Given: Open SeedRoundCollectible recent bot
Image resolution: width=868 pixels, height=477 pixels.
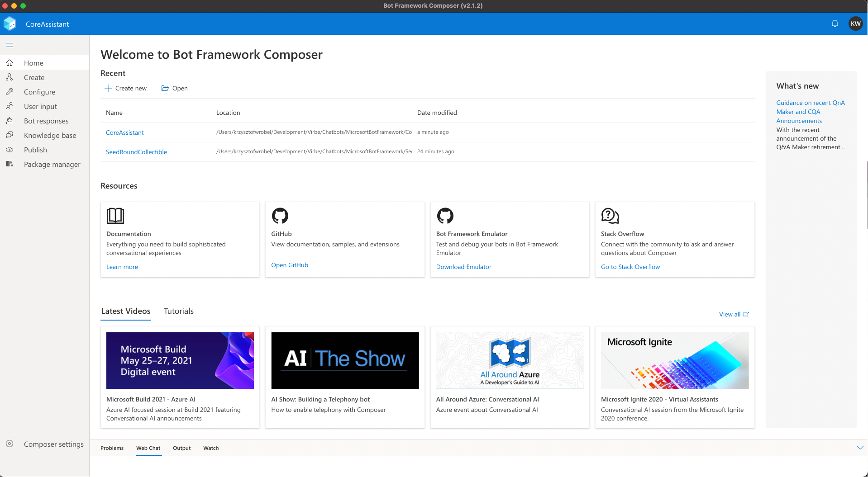Looking at the screenshot, I should point(136,152).
